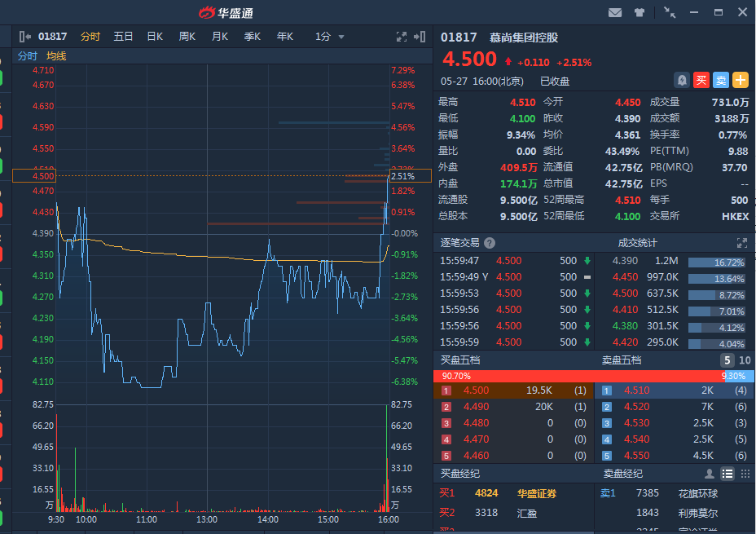Switch to the 五日 chart tab
The width and height of the screenshot is (756, 534).
click(x=123, y=37)
